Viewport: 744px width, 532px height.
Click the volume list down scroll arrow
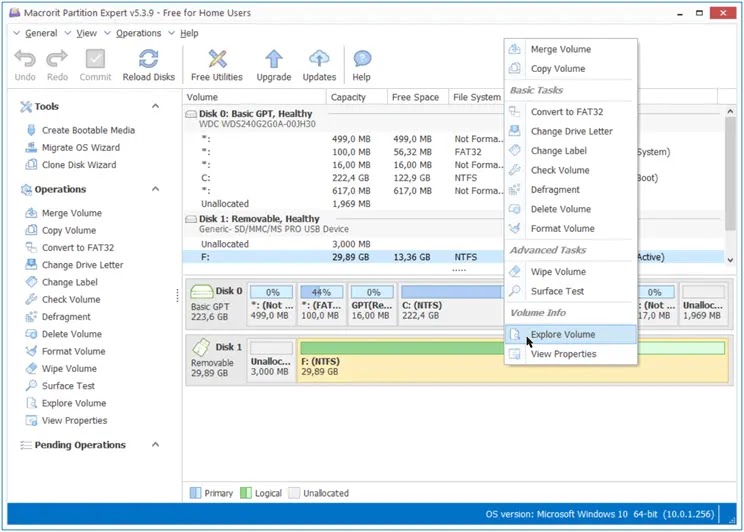(730, 260)
